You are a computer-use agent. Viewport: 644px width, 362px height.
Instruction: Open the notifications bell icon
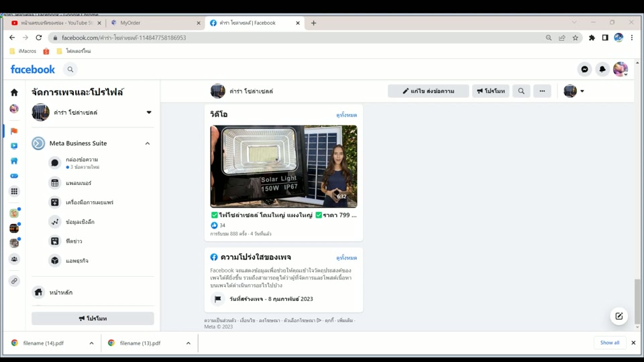click(x=602, y=69)
